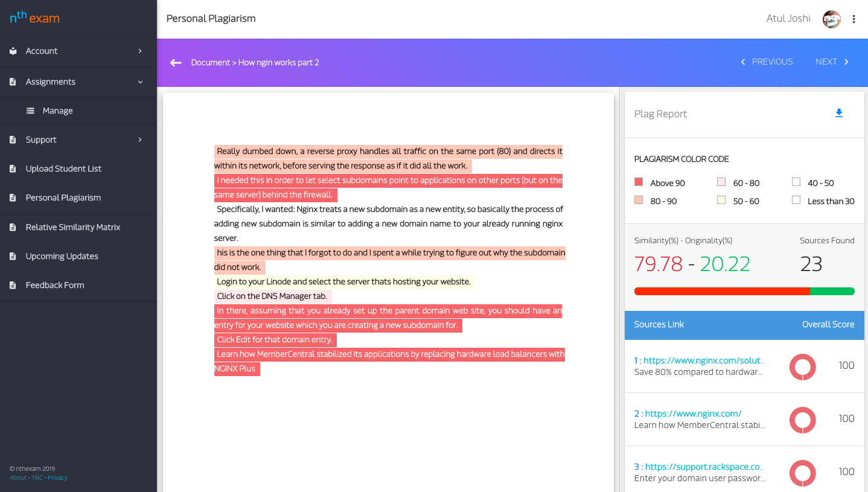Open the Support sidebar item

[x=78, y=140]
